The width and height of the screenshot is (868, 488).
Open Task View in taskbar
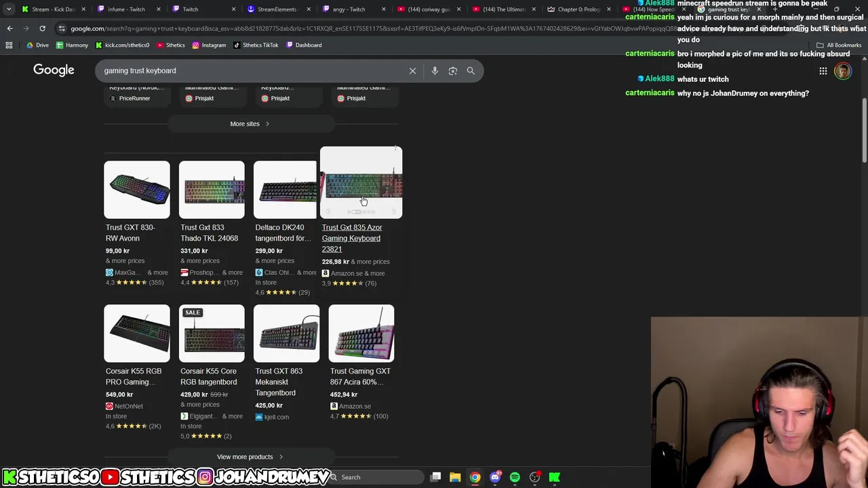(436, 477)
